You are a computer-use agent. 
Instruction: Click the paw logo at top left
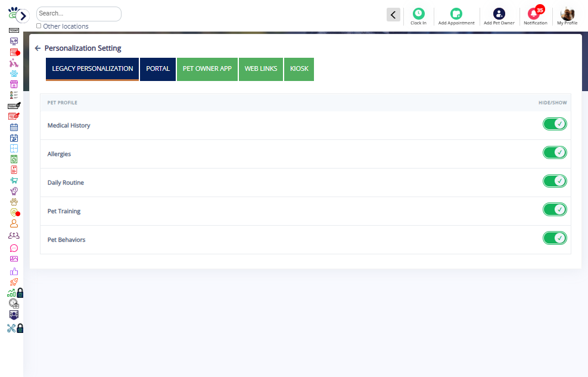click(x=12, y=13)
